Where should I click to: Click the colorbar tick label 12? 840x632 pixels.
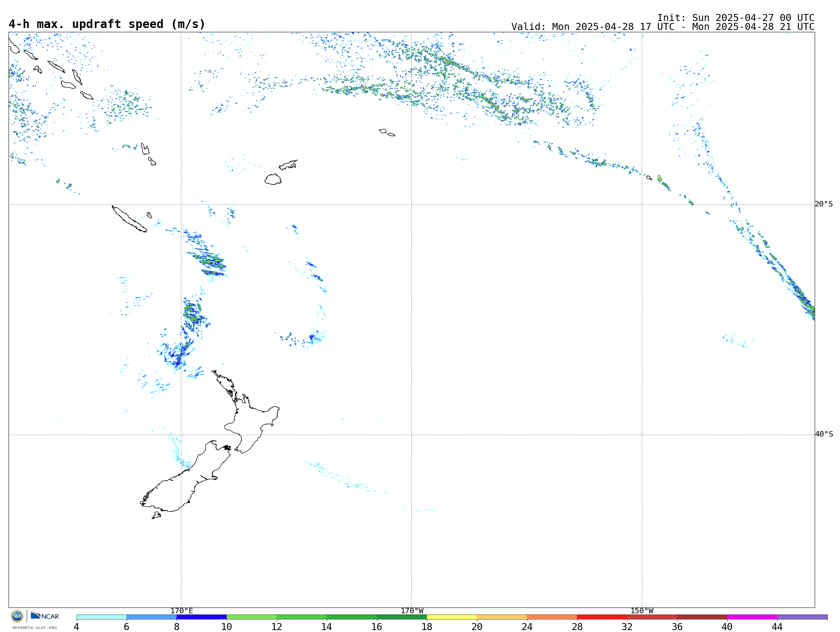click(276, 627)
